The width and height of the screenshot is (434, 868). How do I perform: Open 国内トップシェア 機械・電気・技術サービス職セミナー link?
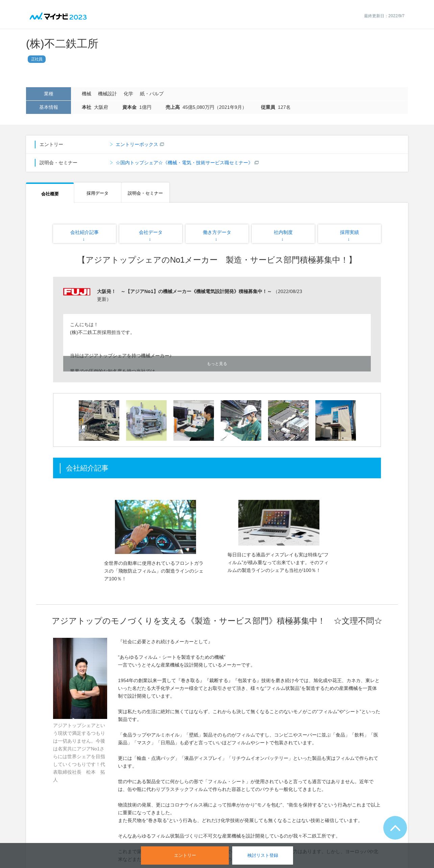point(184,163)
